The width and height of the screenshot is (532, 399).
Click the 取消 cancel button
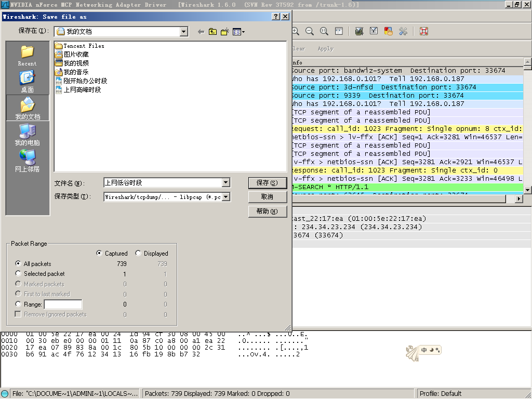click(268, 197)
